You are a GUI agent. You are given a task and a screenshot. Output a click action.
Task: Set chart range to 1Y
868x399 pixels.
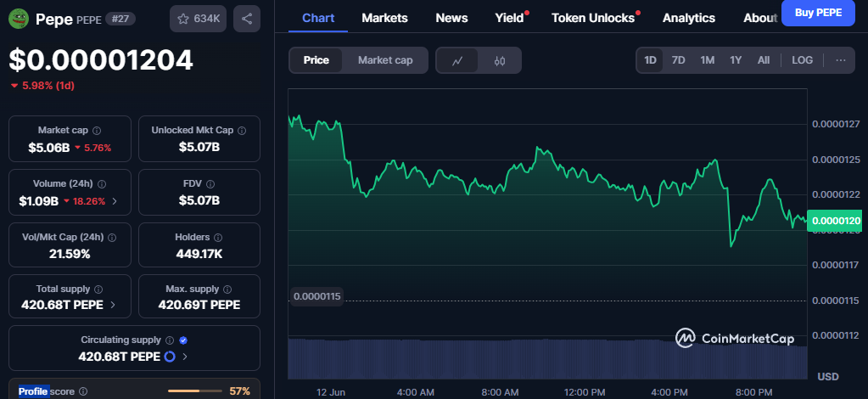pyautogui.click(x=735, y=59)
